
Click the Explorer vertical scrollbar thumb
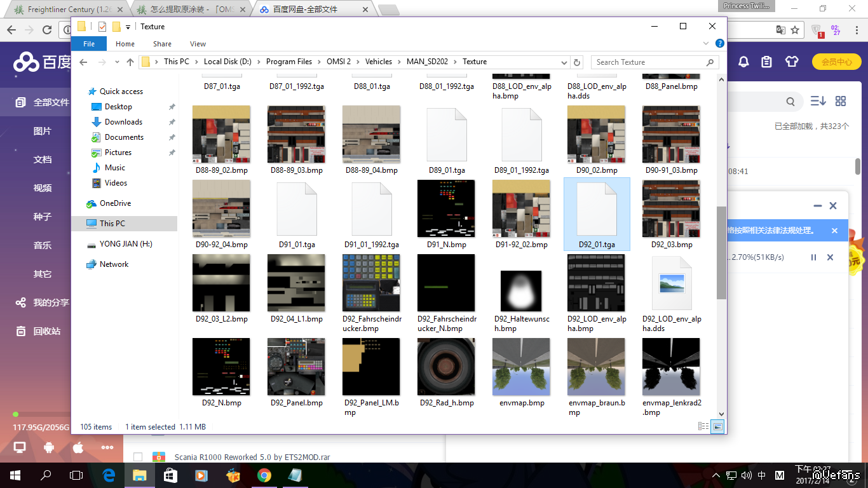(721, 252)
